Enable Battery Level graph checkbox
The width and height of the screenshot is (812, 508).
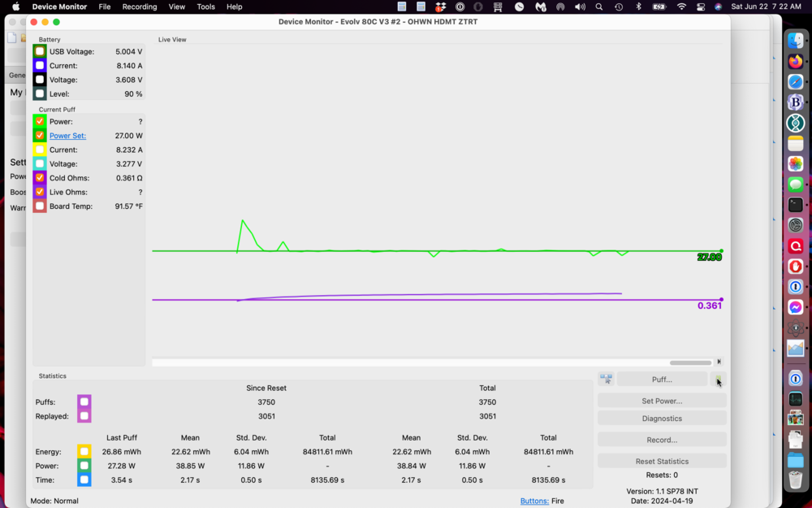click(x=40, y=93)
